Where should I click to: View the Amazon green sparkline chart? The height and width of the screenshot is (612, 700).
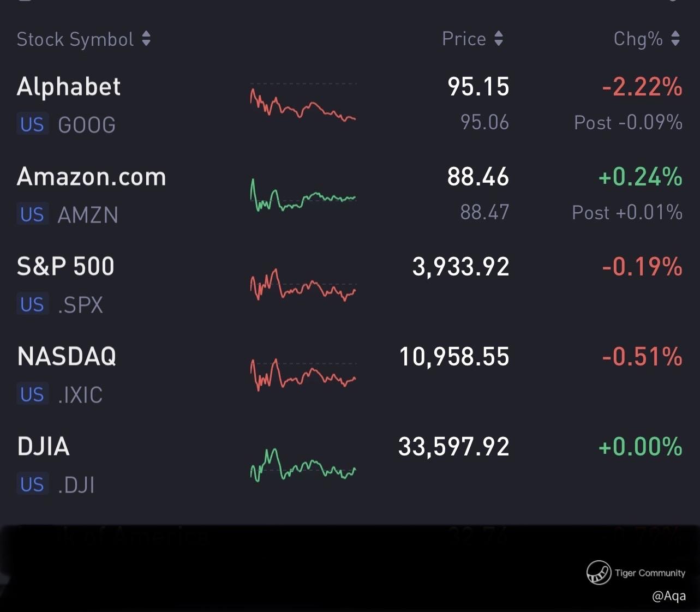pos(303,196)
